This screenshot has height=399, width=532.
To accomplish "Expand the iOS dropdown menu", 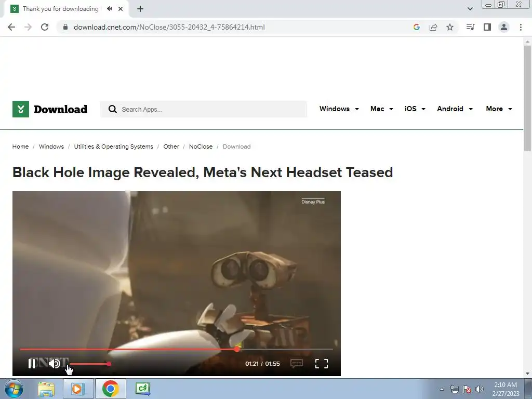I will tap(415, 109).
